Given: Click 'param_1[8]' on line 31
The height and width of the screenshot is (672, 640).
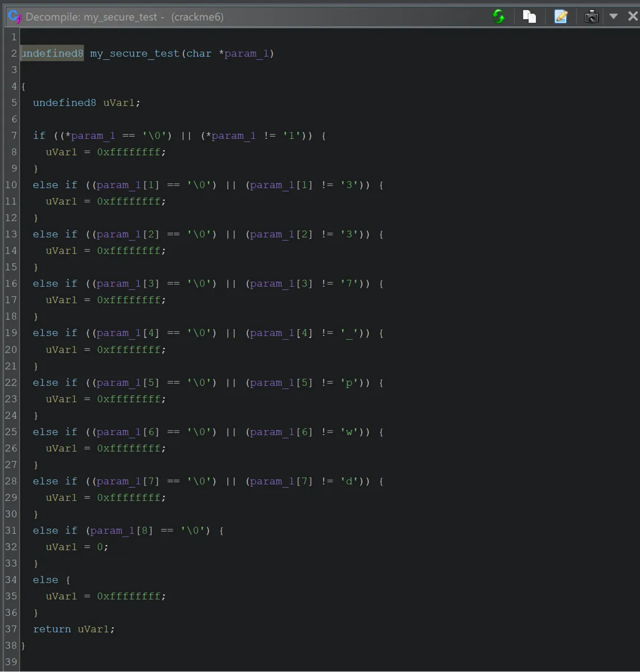Looking at the screenshot, I should click(x=122, y=530).
